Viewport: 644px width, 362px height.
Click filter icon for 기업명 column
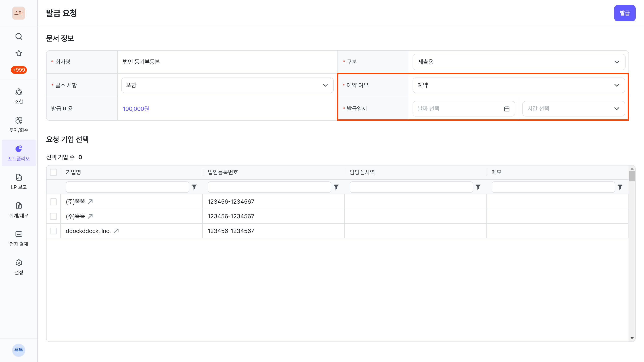[194, 187]
